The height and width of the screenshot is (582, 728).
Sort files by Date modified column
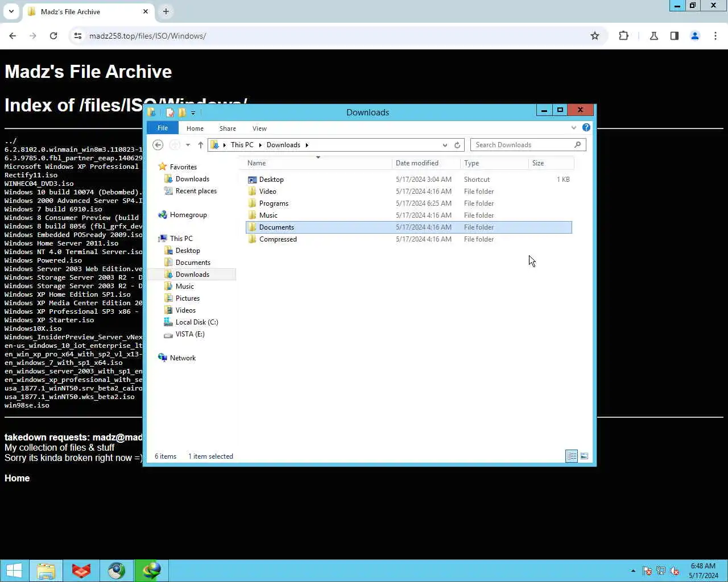click(x=426, y=163)
